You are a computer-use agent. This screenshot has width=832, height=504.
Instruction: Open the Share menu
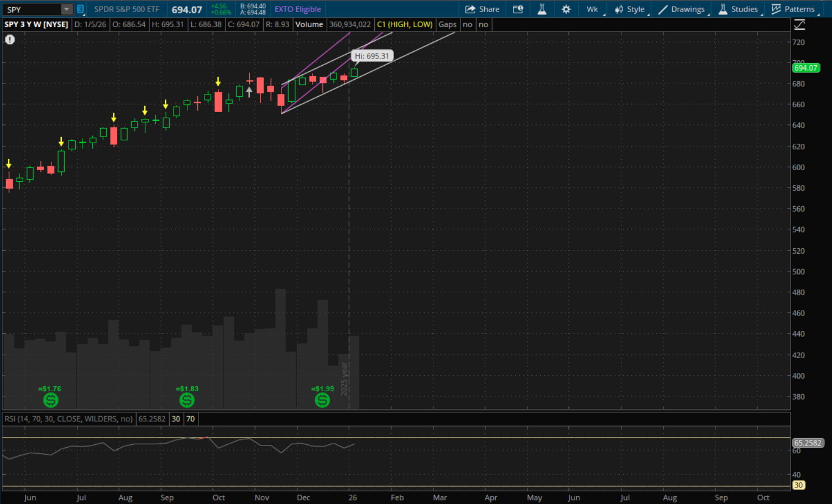[482, 9]
